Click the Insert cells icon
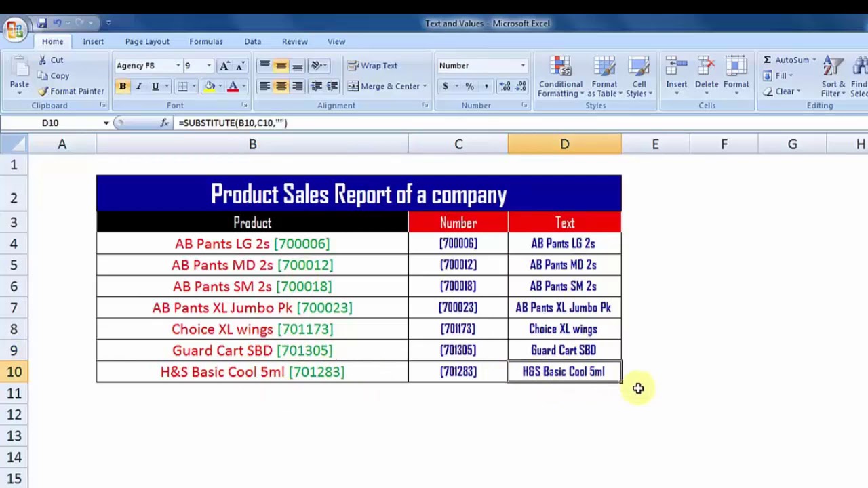Viewport: 868px width, 488px height. point(676,67)
